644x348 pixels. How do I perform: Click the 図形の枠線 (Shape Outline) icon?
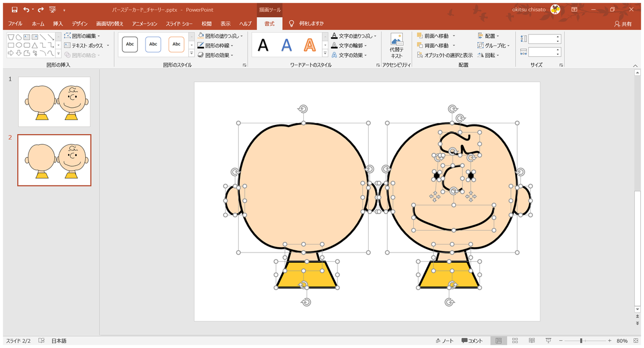(x=201, y=44)
